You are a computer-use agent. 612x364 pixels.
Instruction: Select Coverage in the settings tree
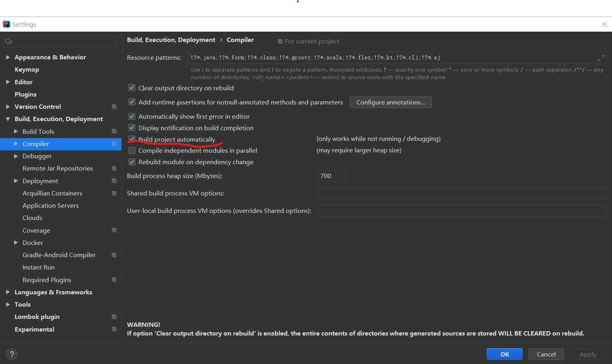36,231
